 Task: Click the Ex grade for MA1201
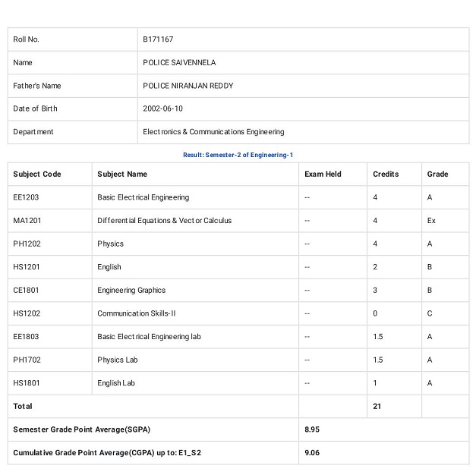coord(431,221)
